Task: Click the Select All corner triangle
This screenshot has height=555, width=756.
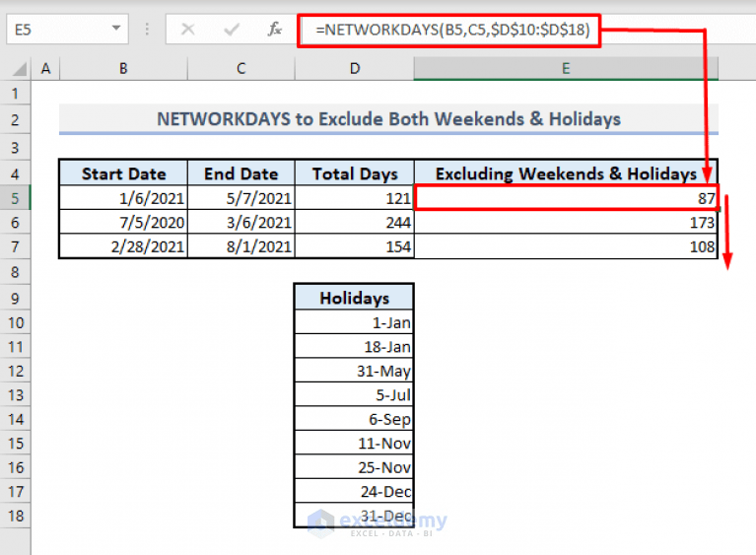Action: click(x=20, y=69)
